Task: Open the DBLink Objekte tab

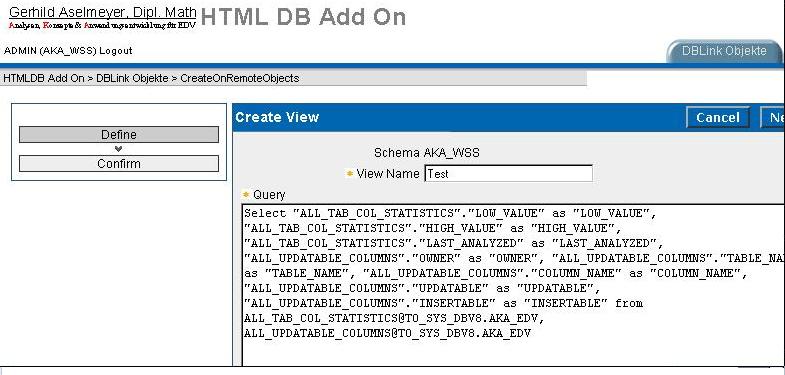Action: (724, 51)
